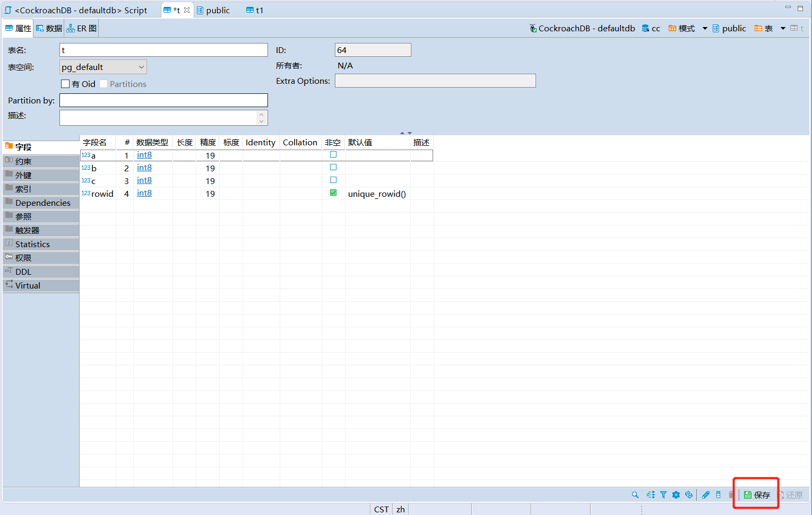
Task: Click int8 data type link for column a
Action: click(x=144, y=155)
